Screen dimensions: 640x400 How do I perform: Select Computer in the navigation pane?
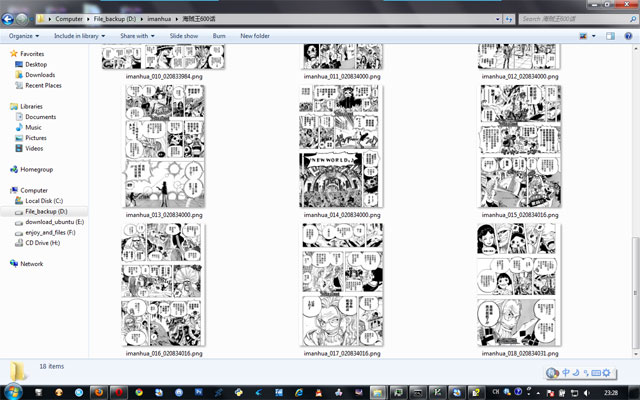34,190
